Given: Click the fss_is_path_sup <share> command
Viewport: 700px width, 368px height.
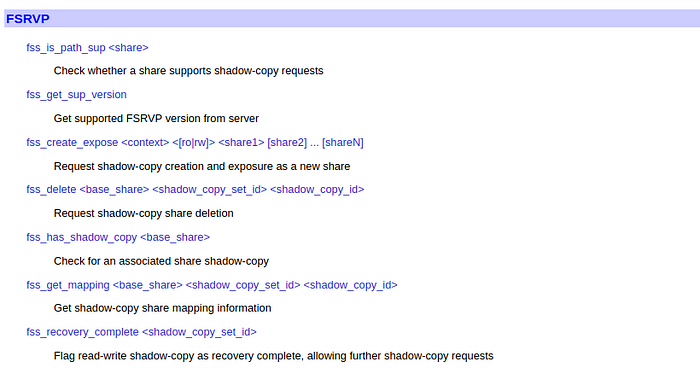Looking at the screenshot, I should tap(87, 47).
